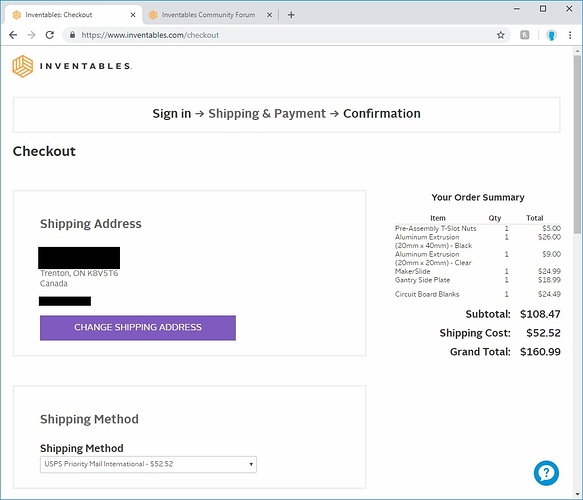Close the Inventables: Checkout tab

click(x=133, y=15)
